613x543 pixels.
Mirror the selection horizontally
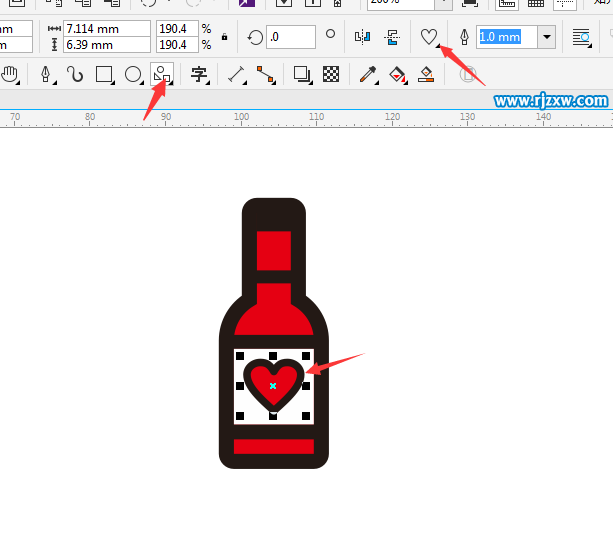click(362, 37)
